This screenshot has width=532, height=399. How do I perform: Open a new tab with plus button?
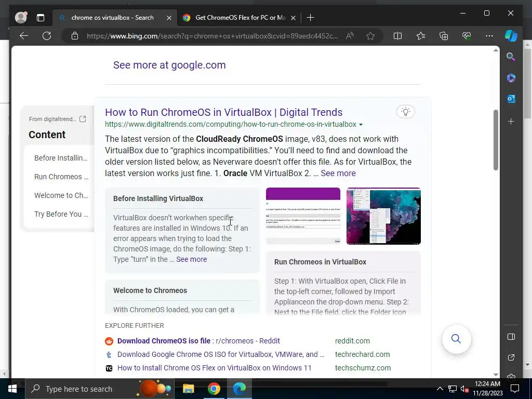(x=310, y=18)
